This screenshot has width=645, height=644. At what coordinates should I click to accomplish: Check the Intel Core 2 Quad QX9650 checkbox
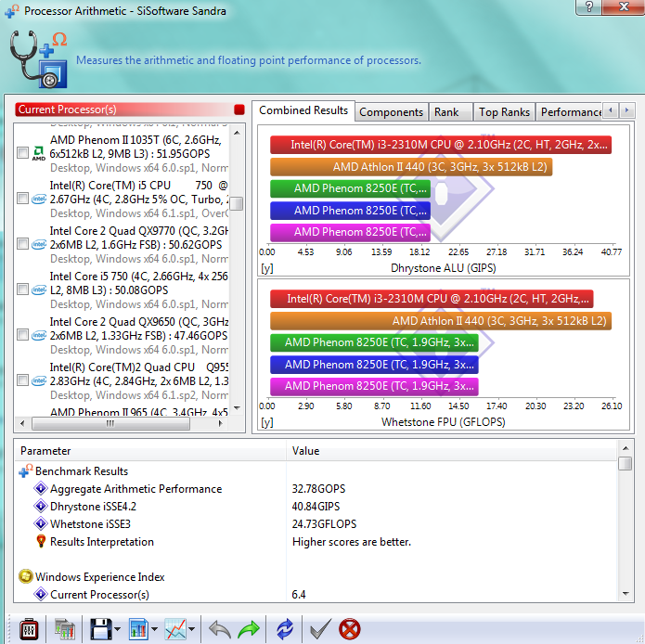tap(22, 335)
